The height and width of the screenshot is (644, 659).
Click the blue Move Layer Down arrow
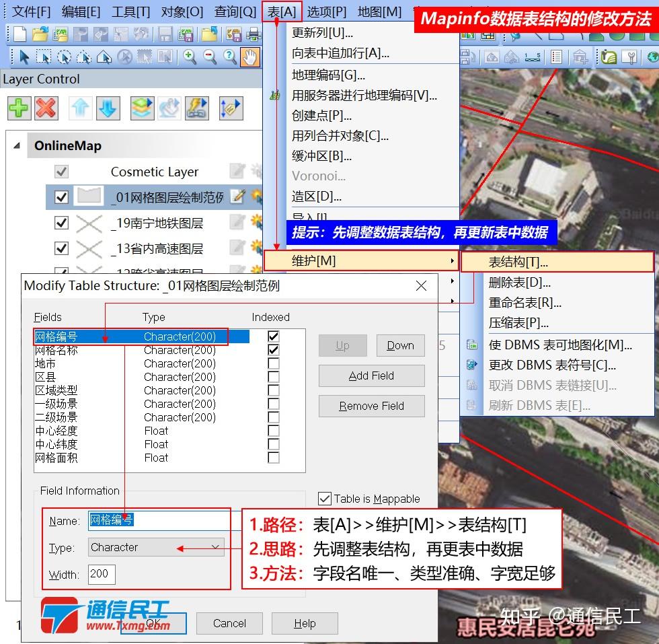pos(108,108)
